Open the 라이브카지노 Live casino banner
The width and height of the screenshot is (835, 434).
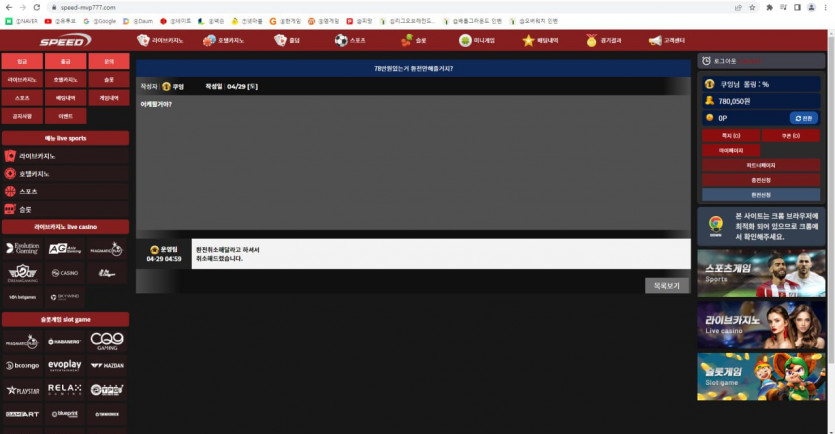[x=761, y=325]
